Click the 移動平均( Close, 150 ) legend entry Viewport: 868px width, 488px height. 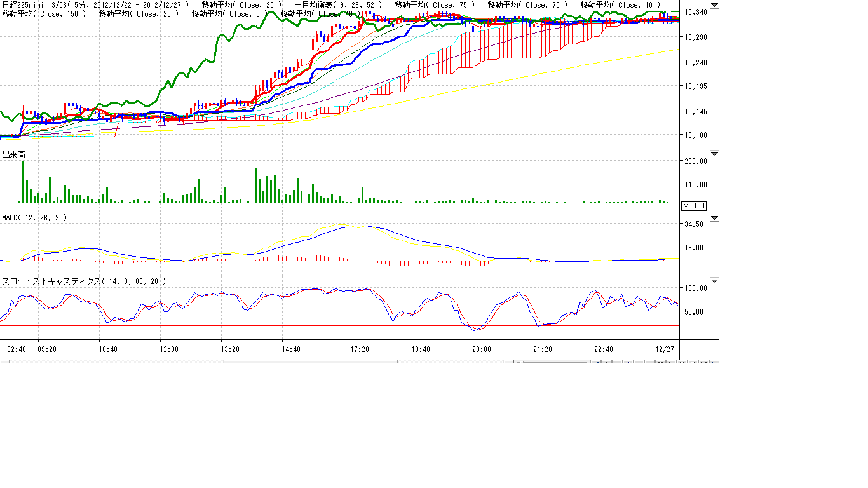pos(43,13)
